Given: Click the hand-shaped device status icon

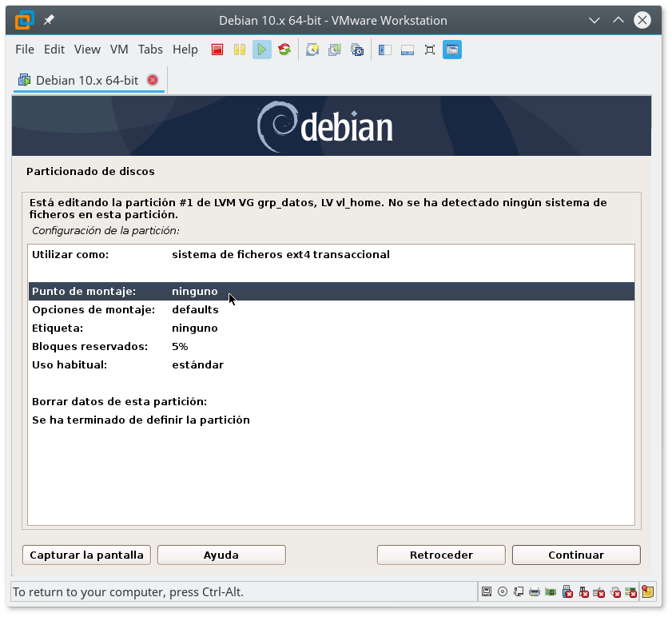Looking at the screenshot, I should point(615,592).
